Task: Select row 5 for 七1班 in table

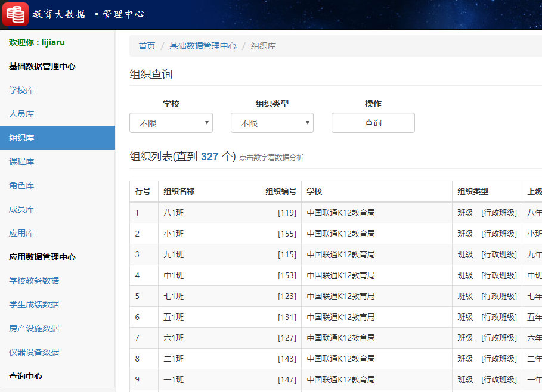Action: [144, 296]
